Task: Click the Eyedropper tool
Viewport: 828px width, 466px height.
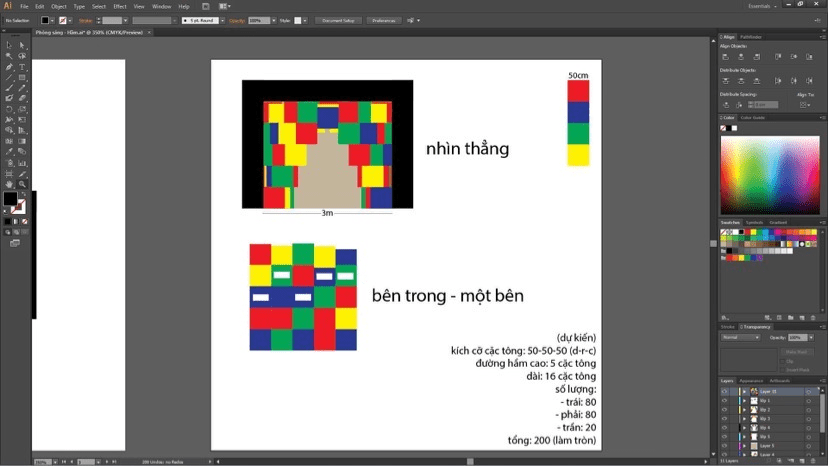Action: [x=9, y=152]
